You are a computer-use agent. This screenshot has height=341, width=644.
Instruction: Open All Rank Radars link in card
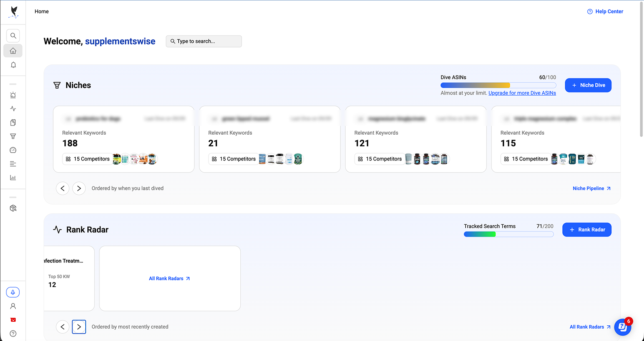click(169, 278)
